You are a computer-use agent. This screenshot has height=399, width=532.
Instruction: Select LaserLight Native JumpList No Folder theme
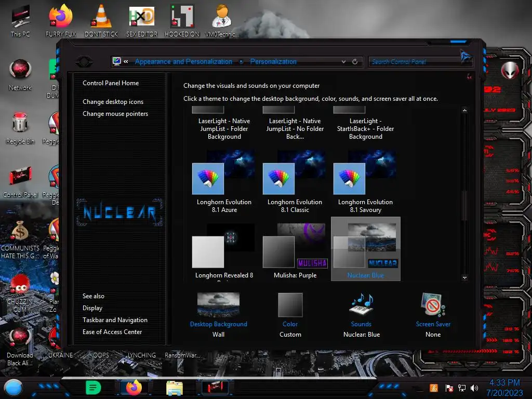295,124
